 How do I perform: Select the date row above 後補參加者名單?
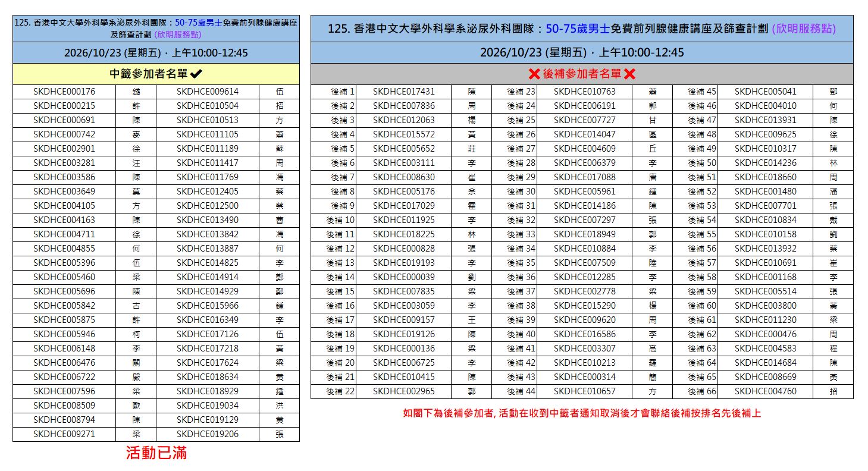tap(582, 53)
